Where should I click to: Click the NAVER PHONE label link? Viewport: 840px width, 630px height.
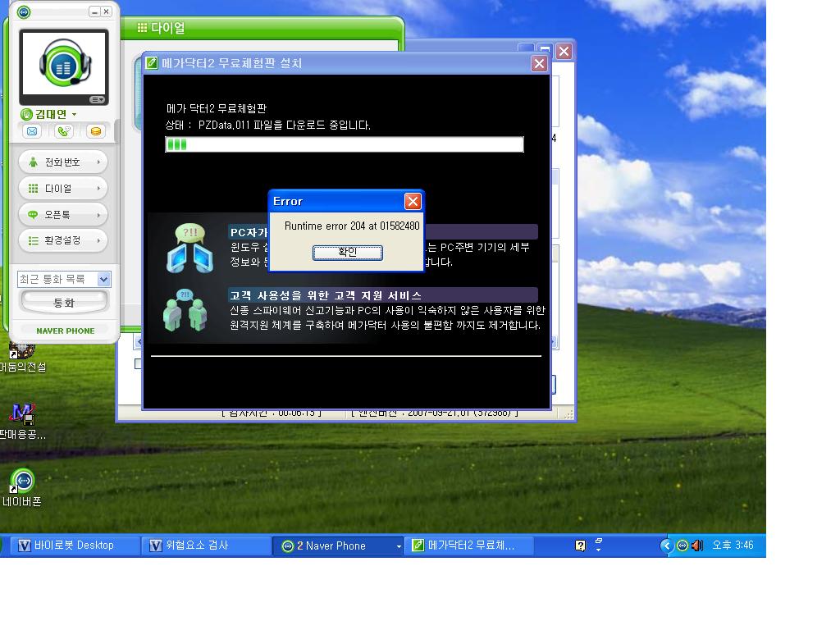click(66, 331)
